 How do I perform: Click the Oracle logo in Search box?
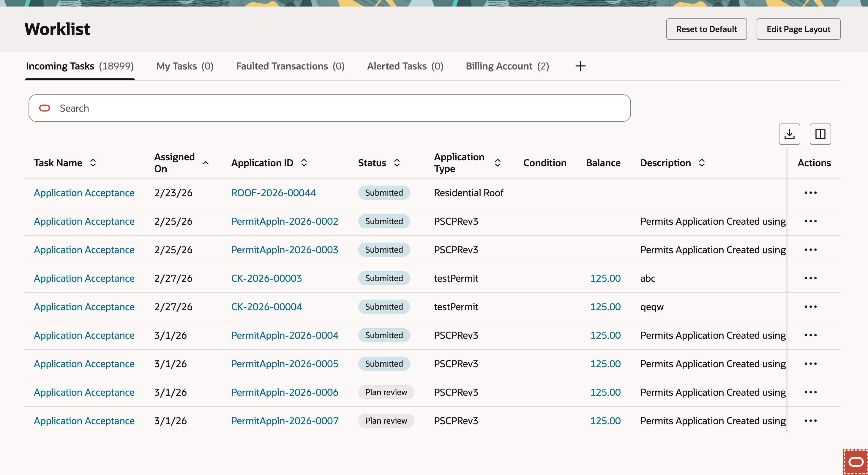[45, 108]
